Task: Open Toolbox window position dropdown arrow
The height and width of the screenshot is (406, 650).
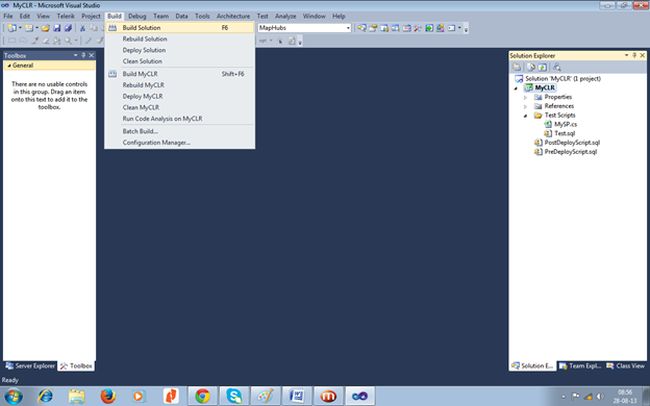Action: [x=75, y=55]
